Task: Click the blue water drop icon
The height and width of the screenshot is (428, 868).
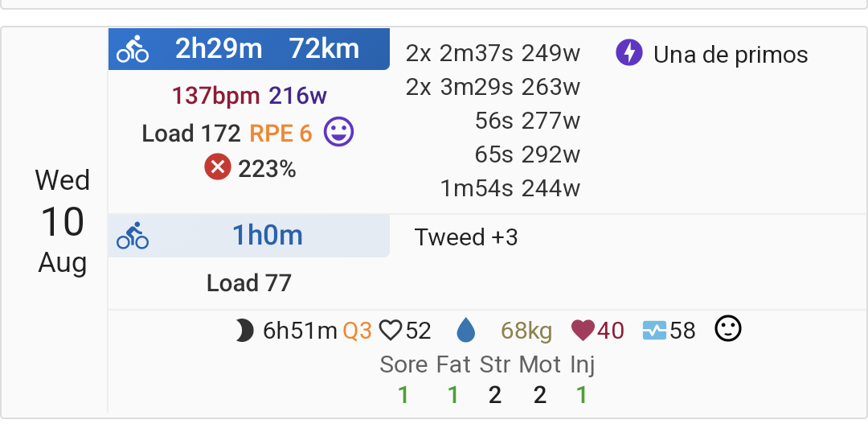Action: 465,331
